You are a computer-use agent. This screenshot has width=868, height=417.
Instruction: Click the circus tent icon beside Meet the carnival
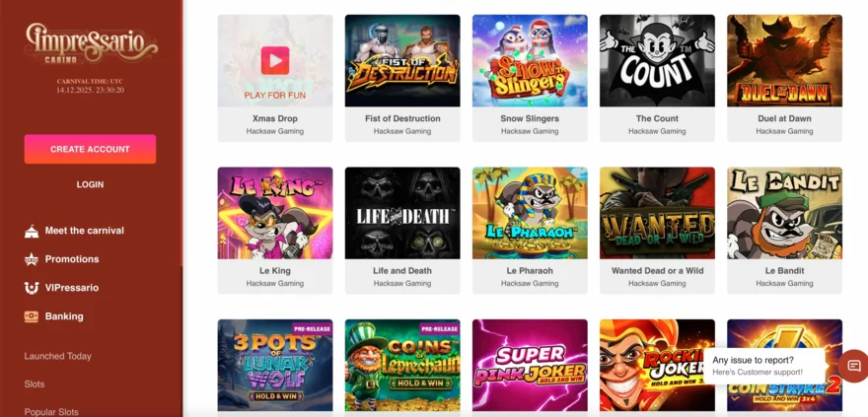(32, 231)
